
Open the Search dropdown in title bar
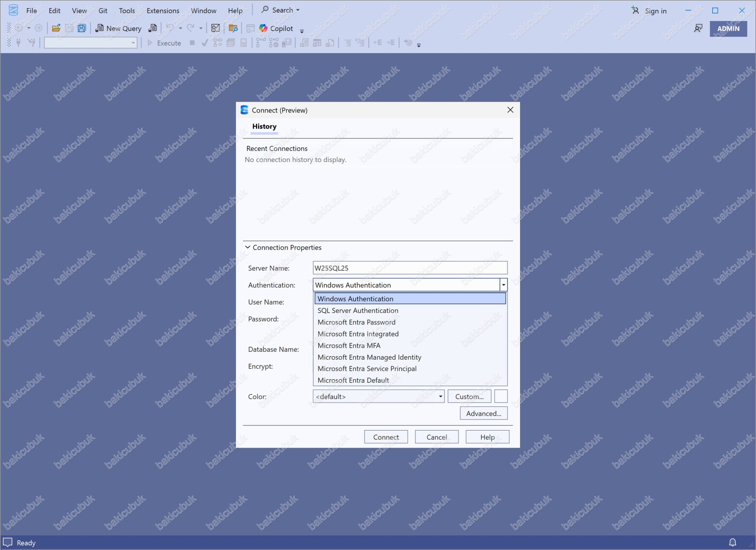280,10
